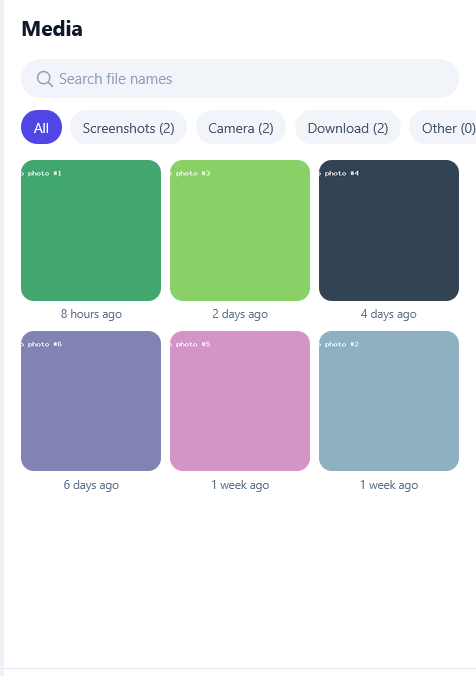The image size is (476, 676).
Task: Show Download (2) files
Action: (x=348, y=128)
